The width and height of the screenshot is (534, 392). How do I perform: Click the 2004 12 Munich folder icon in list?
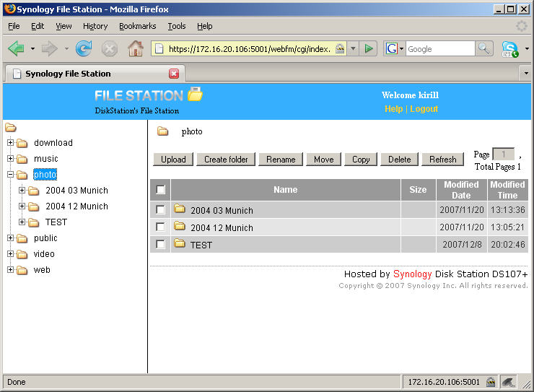click(180, 226)
